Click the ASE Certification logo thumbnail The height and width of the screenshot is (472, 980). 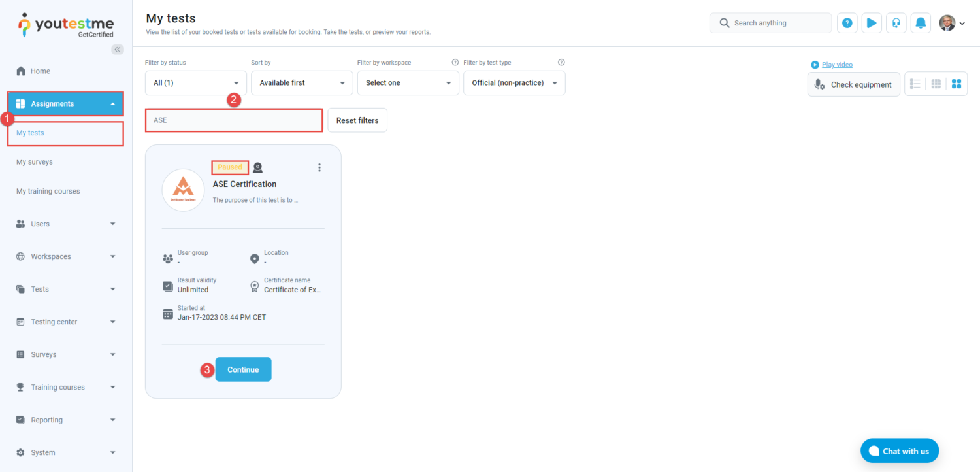[184, 190]
